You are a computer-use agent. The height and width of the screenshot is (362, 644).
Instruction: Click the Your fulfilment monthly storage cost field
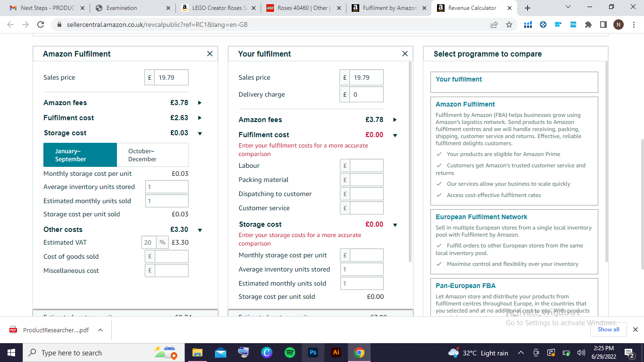pyautogui.click(x=366, y=255)
